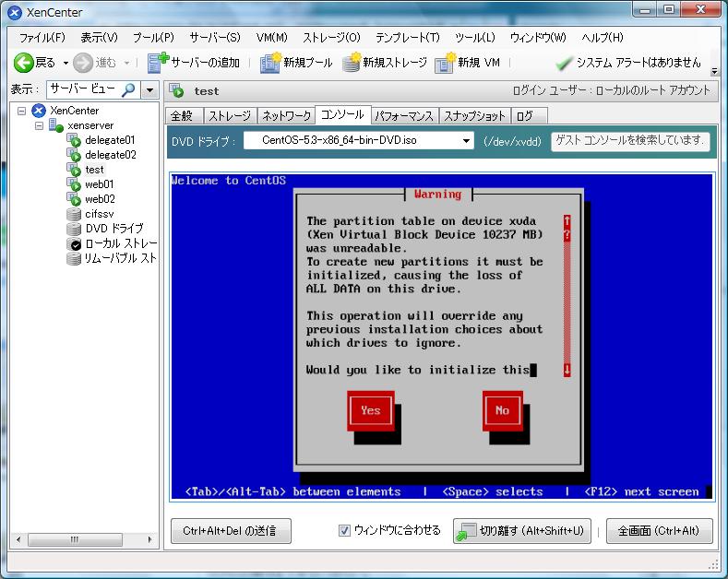
Task: Expand the toolbar overflow chevron
Action: (714, 71)
